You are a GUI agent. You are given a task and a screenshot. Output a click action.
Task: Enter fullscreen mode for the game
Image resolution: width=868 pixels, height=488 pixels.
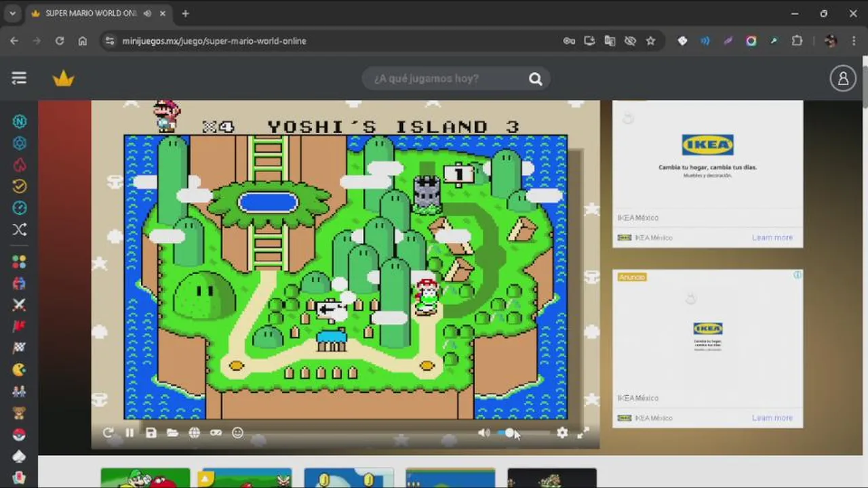tap(583, 432)
